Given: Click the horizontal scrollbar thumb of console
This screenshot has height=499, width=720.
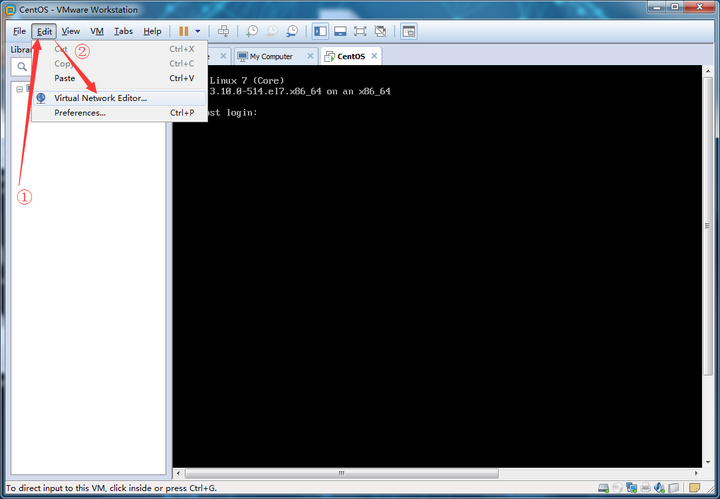Looking at the screenshot, I should [342, 473].
